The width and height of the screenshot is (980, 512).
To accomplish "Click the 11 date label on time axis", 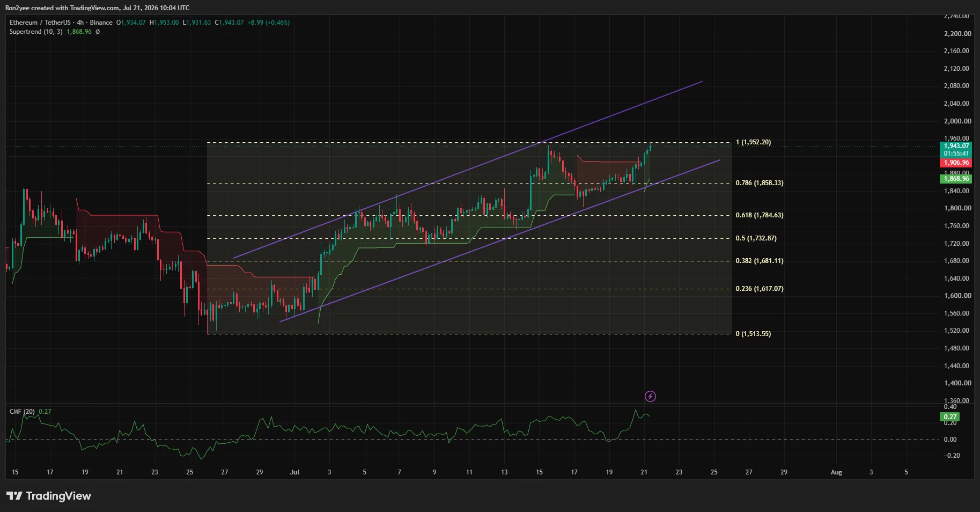I will coord(469,472).
